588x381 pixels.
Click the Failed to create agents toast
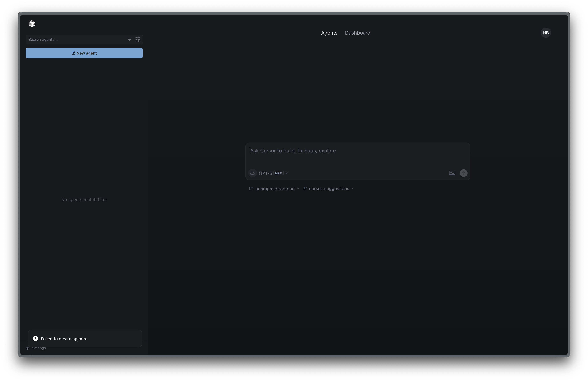click(85, 338)
